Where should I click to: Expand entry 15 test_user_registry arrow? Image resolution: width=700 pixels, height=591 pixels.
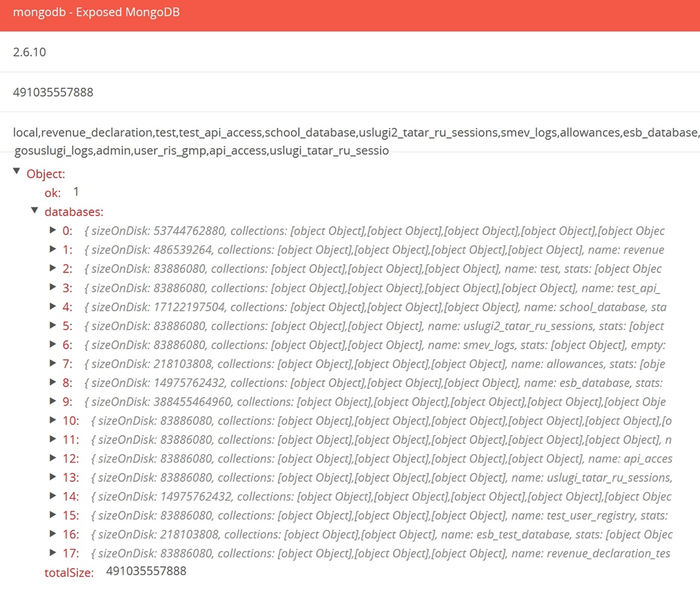(x=53, y=515)
